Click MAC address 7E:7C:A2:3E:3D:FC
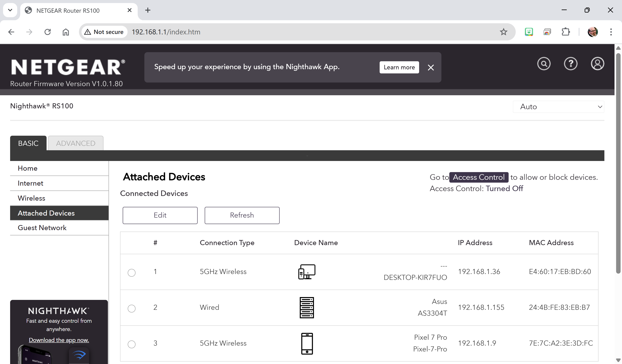This screenshot has height=364, width=622. coord(561,343)
